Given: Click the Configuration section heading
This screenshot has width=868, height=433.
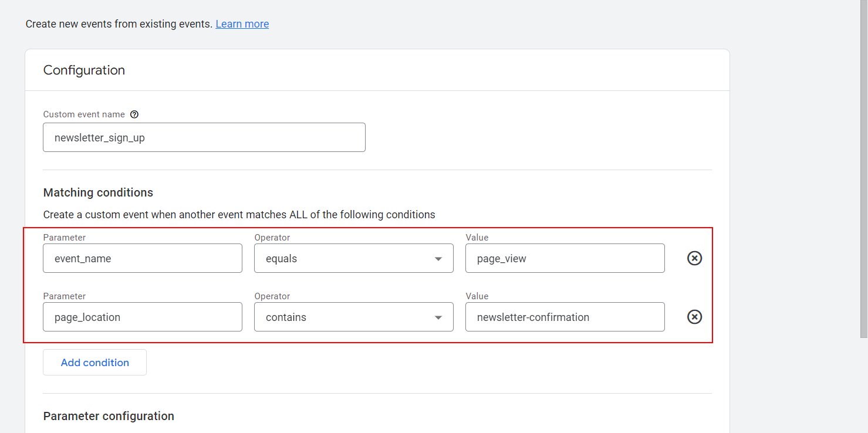Looking at the screenshot, I should tap(83, 70).
